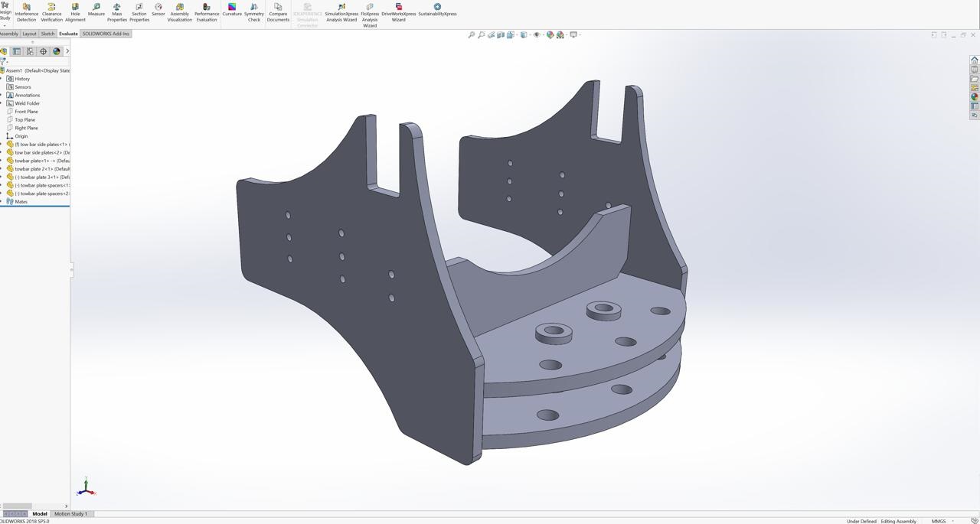
Task: Run Clearance Verification
Action: point(51,12)
